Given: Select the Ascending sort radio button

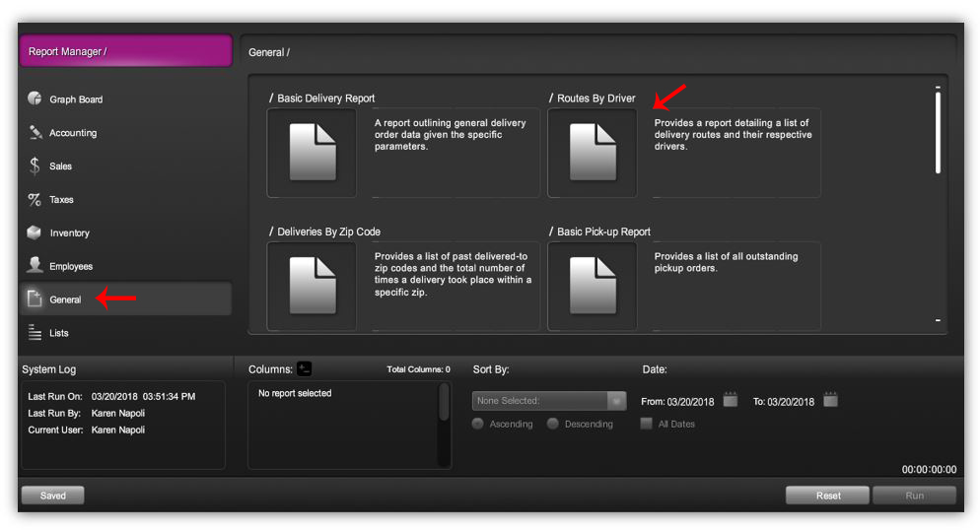Looking at the screenshot, I should [478, 424].
